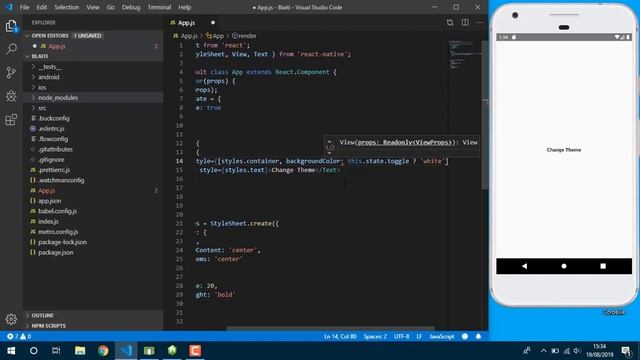640x360 pixels.
Task: Open the Help menu
Action: click(184, 7)
